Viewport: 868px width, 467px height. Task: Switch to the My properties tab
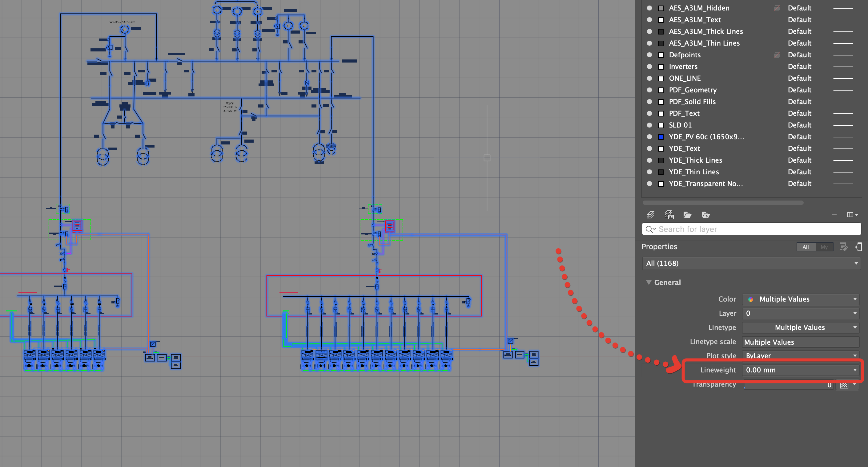coord(824,247)
